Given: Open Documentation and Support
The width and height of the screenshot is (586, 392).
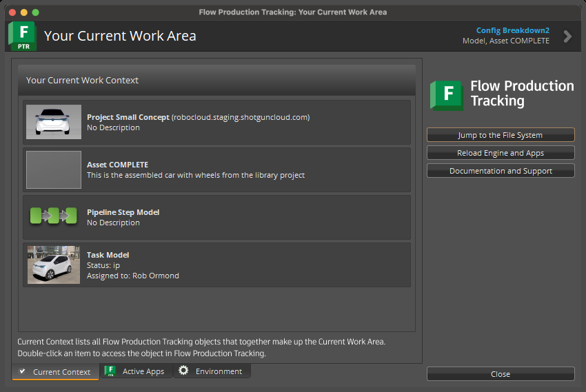Looking at the screenshot, I should point(501,171).
